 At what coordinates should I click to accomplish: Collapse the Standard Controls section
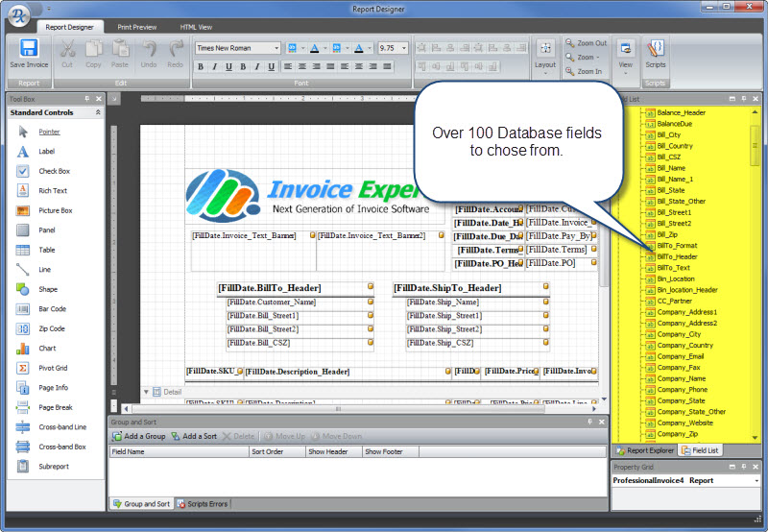pyautogui.click(x=98, y=112)
